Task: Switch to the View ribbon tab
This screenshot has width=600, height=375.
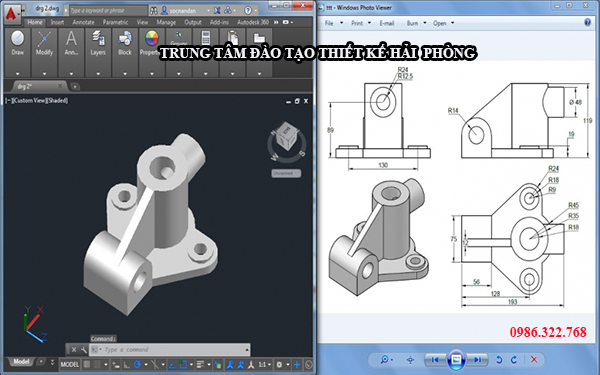Action: pos(142,22)
